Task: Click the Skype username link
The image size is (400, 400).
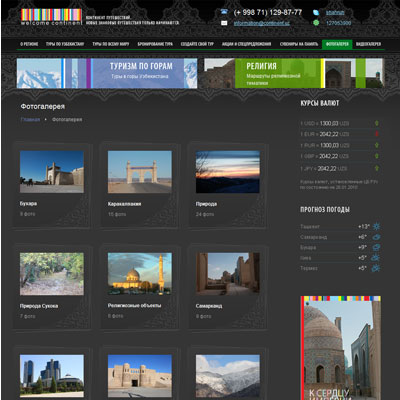Action: pos(335,13)
